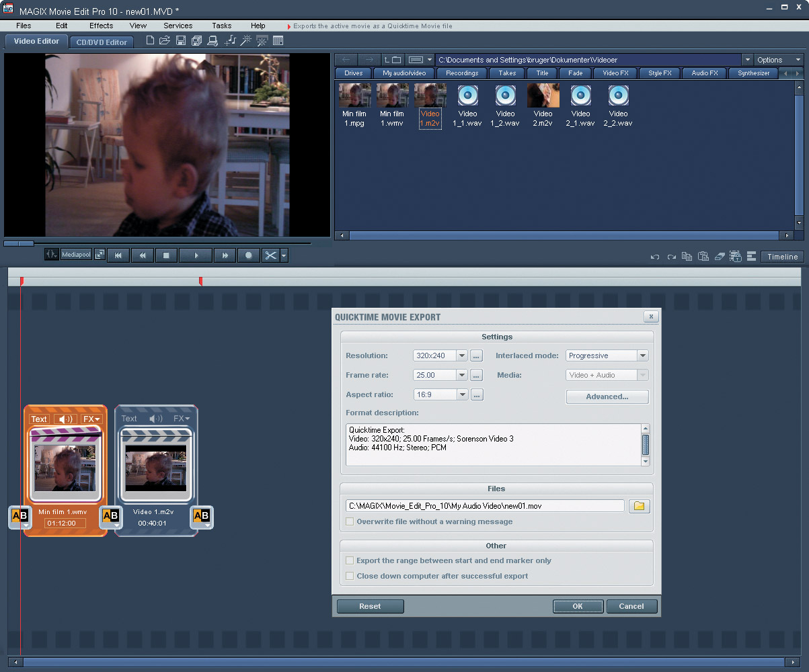Click the paste clipboard icon
Viewport: 809px width, 672px height.
coord(703,257)
